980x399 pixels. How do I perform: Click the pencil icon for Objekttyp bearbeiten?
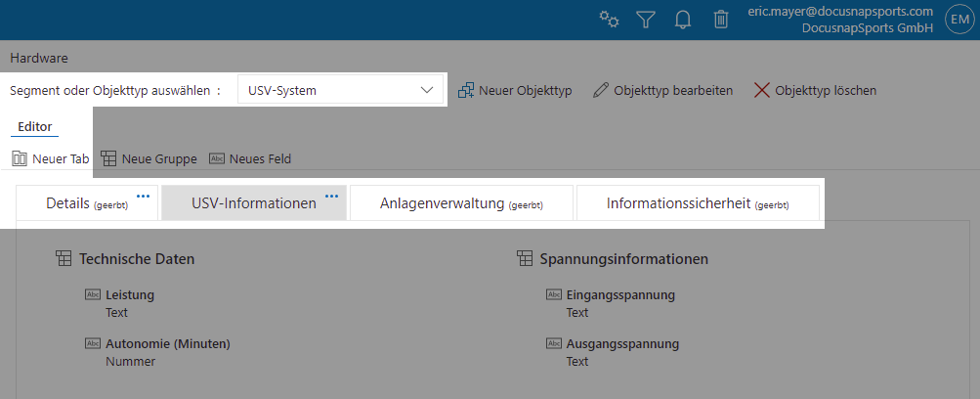click(x=601, y=90)
